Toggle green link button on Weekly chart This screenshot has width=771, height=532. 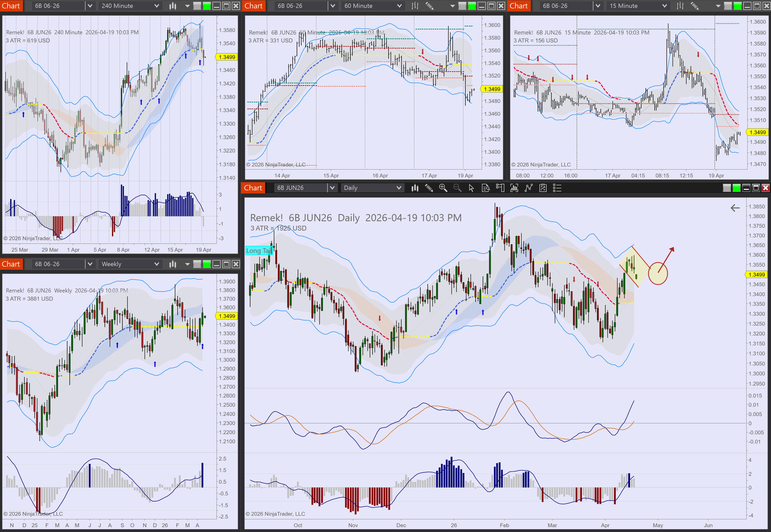point(207,264)
